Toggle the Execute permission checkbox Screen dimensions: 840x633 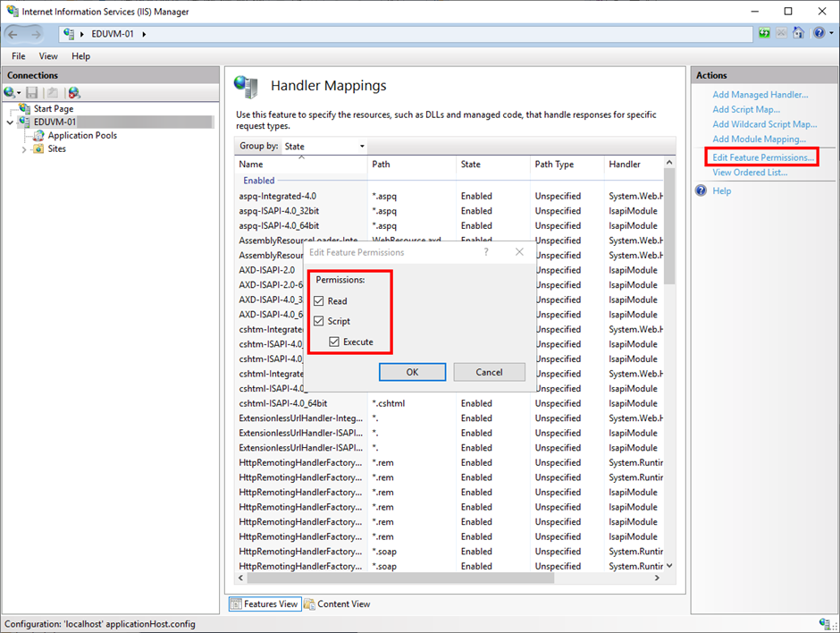click(x=334, y=342)
